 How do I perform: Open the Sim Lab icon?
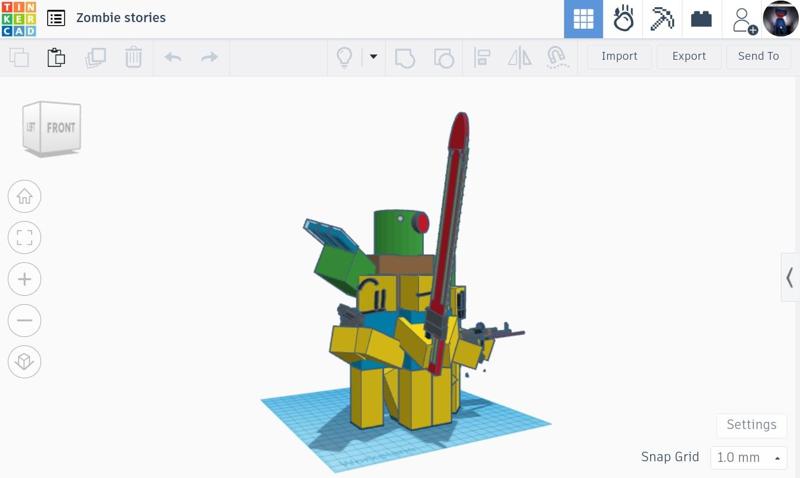(x=623, y=19)
